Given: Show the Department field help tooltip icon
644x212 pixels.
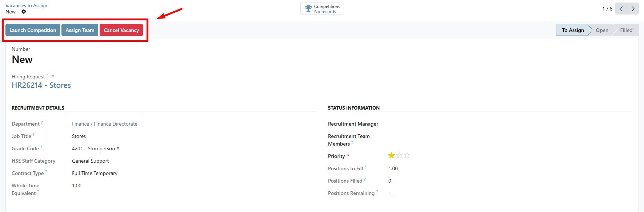Looking at the screenshot, I should click(x=42, y=122).
